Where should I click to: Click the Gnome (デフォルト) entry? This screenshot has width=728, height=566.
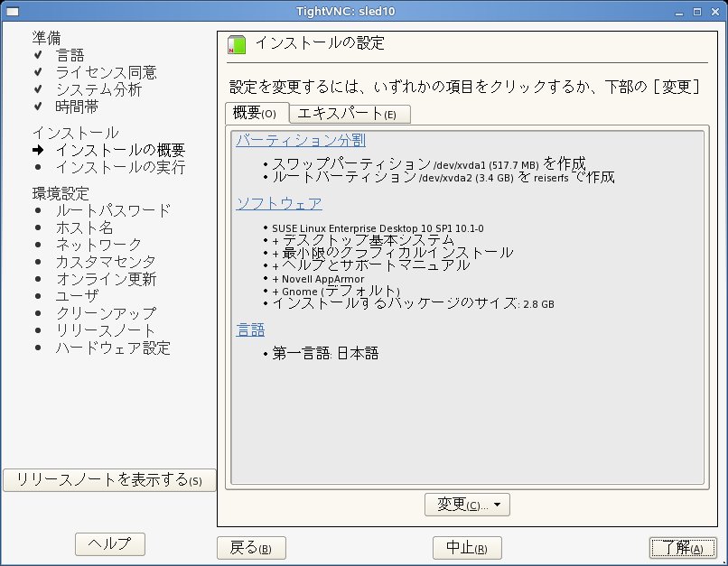pos(336,292)
